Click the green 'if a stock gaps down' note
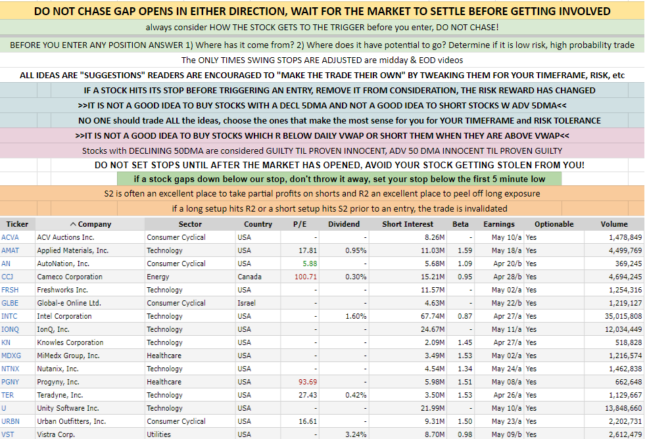 339,179
